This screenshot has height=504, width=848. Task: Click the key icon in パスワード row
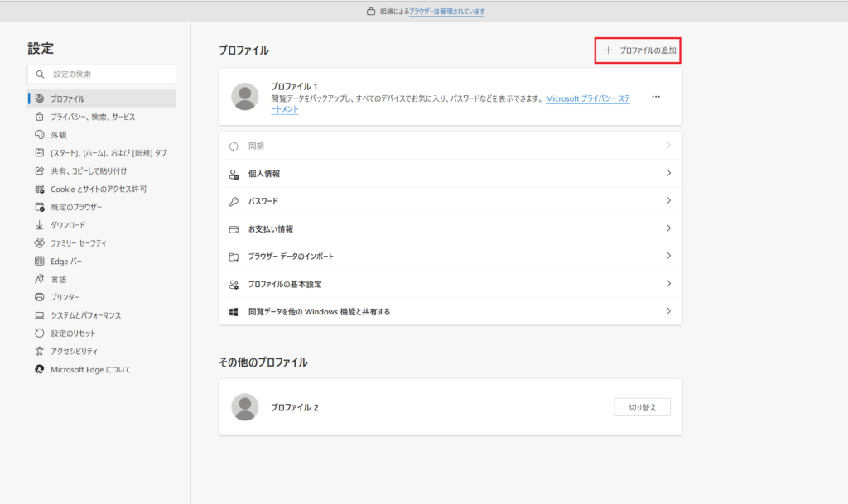(234, 201)
